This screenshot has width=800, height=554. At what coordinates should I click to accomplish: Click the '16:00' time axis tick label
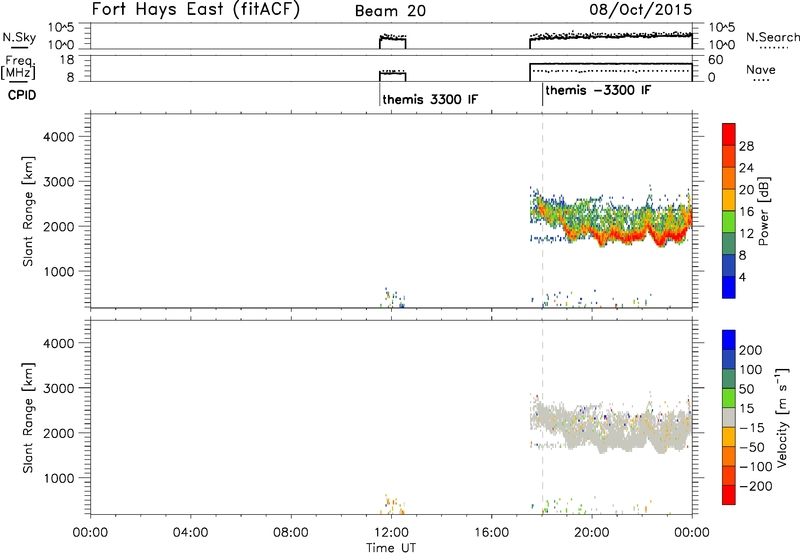pyautogui.click(x=491, y=533)
